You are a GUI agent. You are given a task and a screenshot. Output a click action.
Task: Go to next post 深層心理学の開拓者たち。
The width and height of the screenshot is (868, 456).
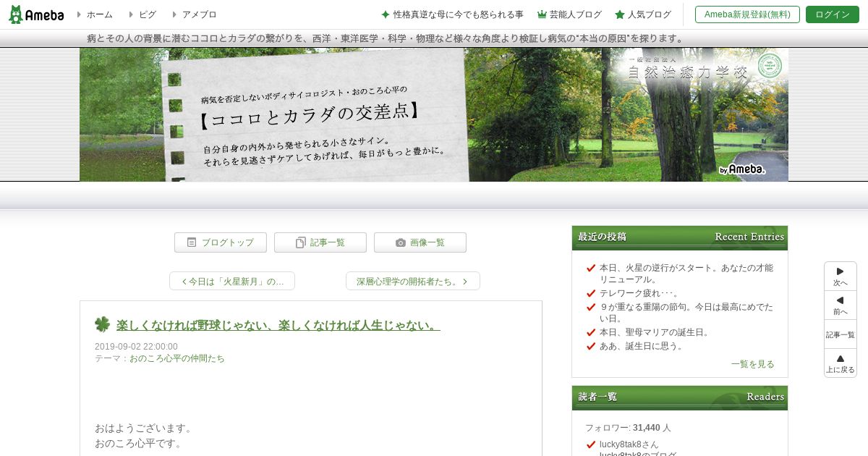coord(413,281)
